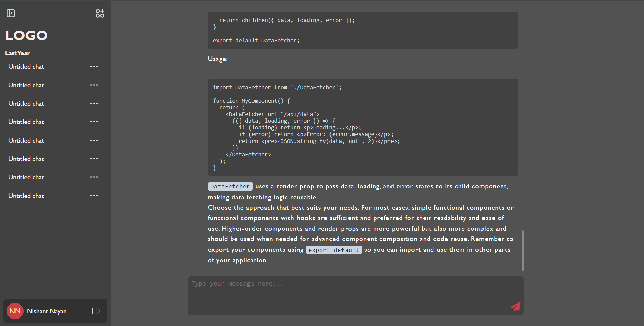Start a new chat

(99, 13)
